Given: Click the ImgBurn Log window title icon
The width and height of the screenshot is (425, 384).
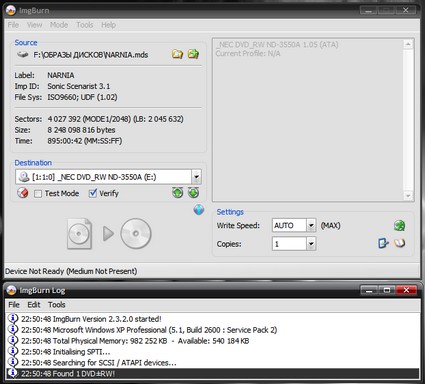Looking at the screenshot, I should (x=11, y=290).
